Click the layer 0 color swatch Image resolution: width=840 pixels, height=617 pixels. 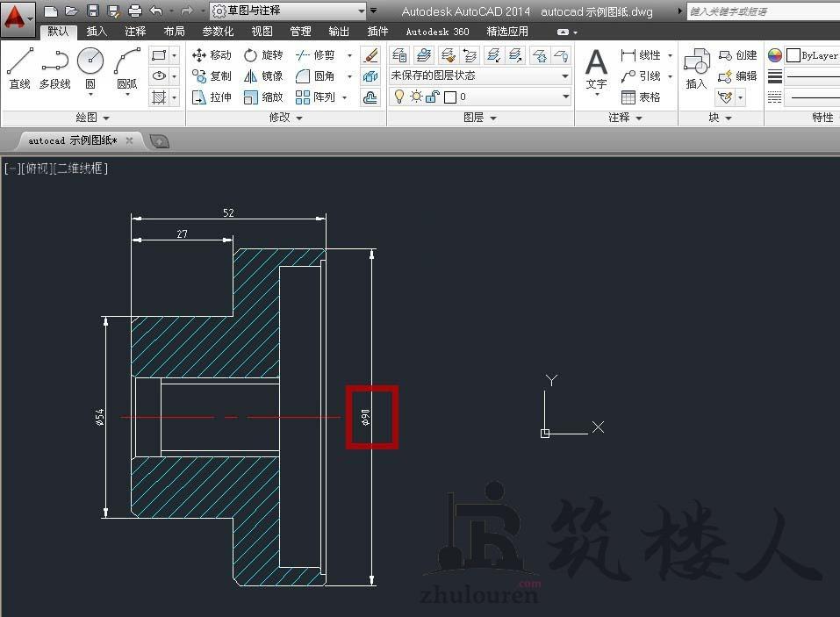point(450,97)
